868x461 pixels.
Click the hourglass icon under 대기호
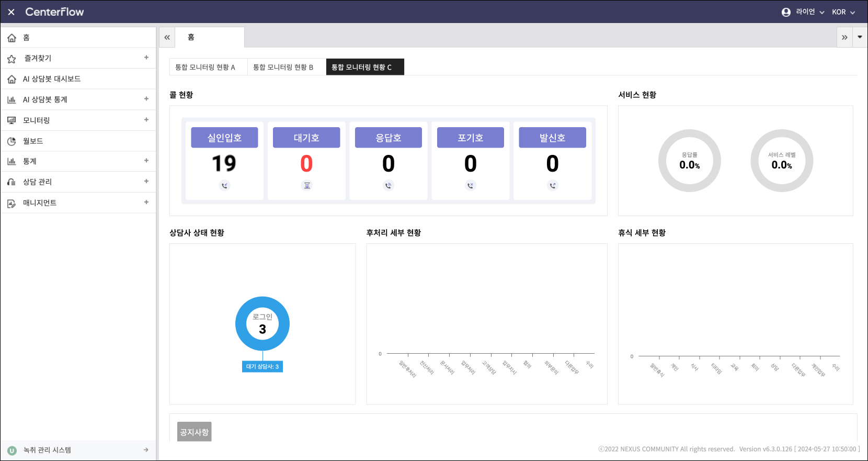[307, 185]
